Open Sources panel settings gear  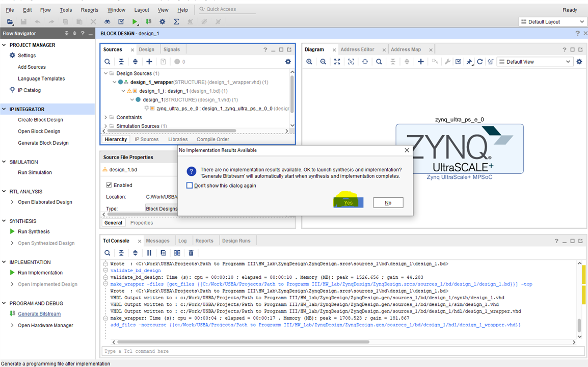(288, 62)
